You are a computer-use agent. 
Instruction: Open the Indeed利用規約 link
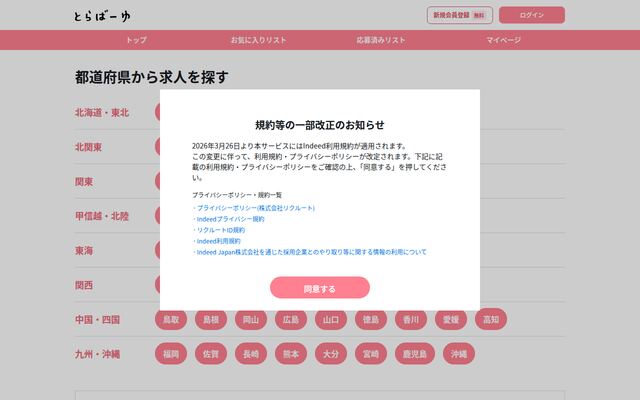218,241
